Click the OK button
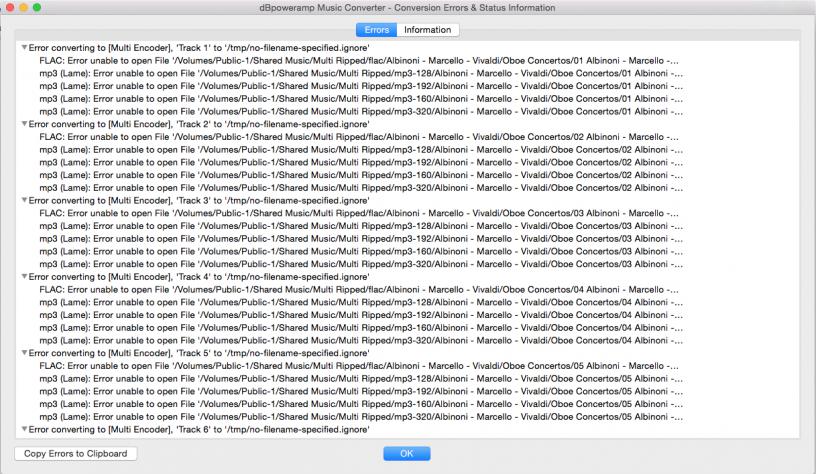 point(407,454)
